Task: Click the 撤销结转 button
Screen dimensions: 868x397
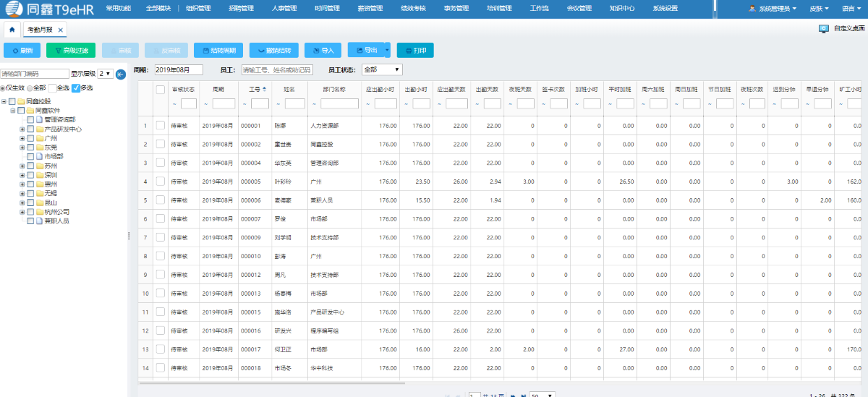Action: [273, 51]
